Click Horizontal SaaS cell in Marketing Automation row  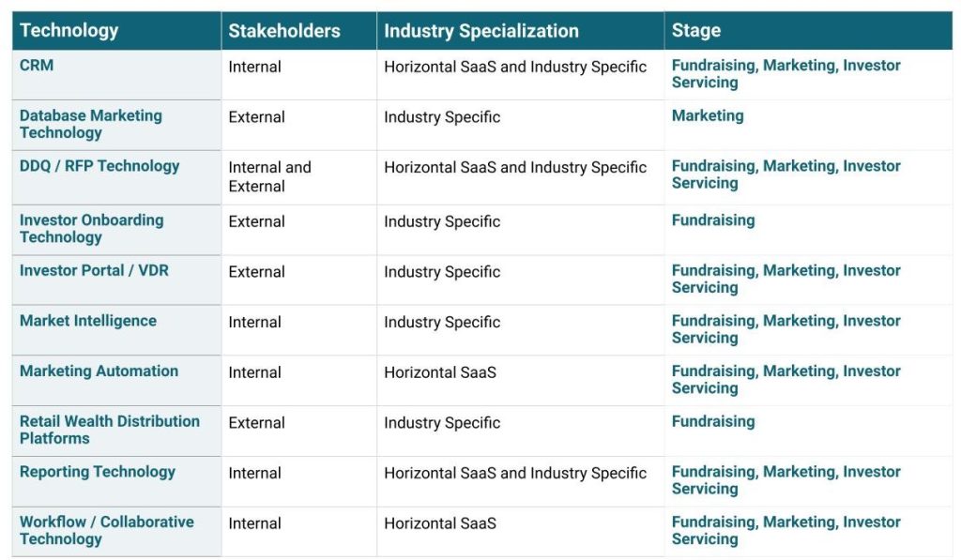click(439, 372)
